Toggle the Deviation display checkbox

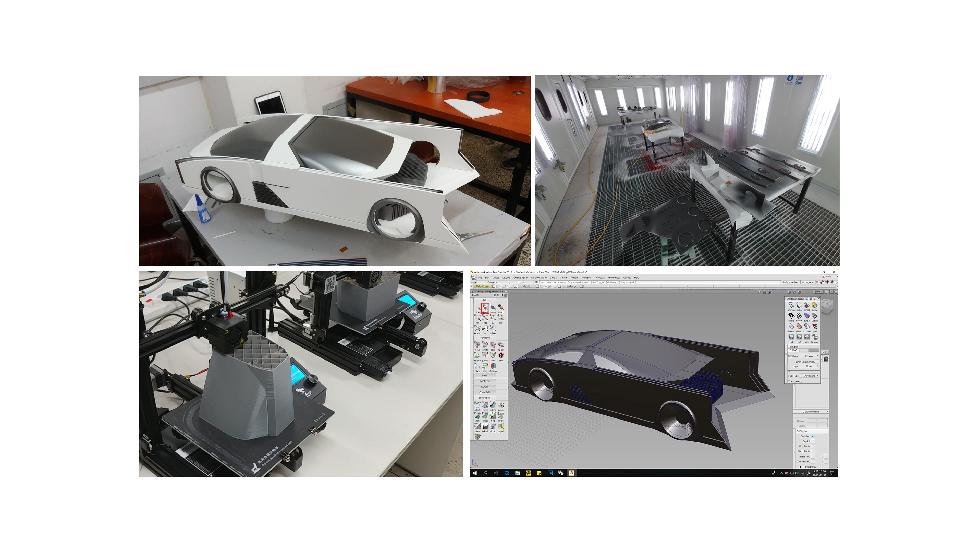click(x=813, y=436)
